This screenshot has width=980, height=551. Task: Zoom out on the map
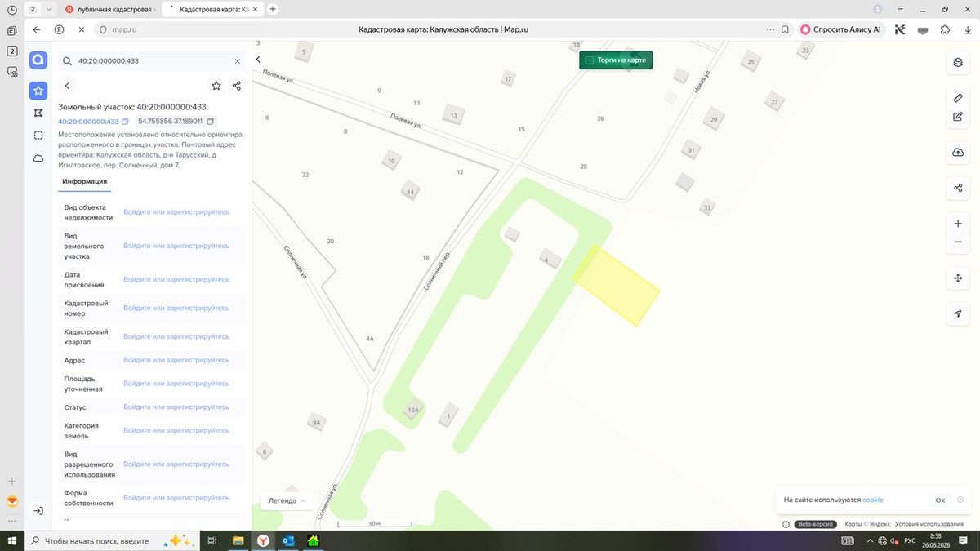[x=958, y=242]
